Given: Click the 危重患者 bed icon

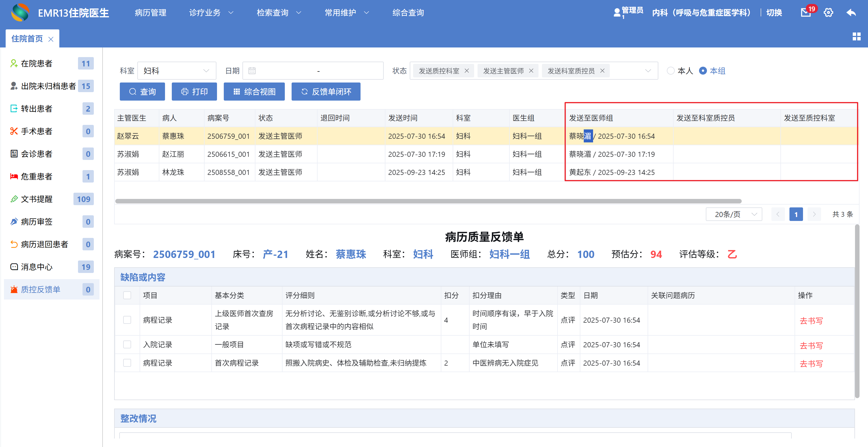Looking at the screenshot, I should 14,176.
